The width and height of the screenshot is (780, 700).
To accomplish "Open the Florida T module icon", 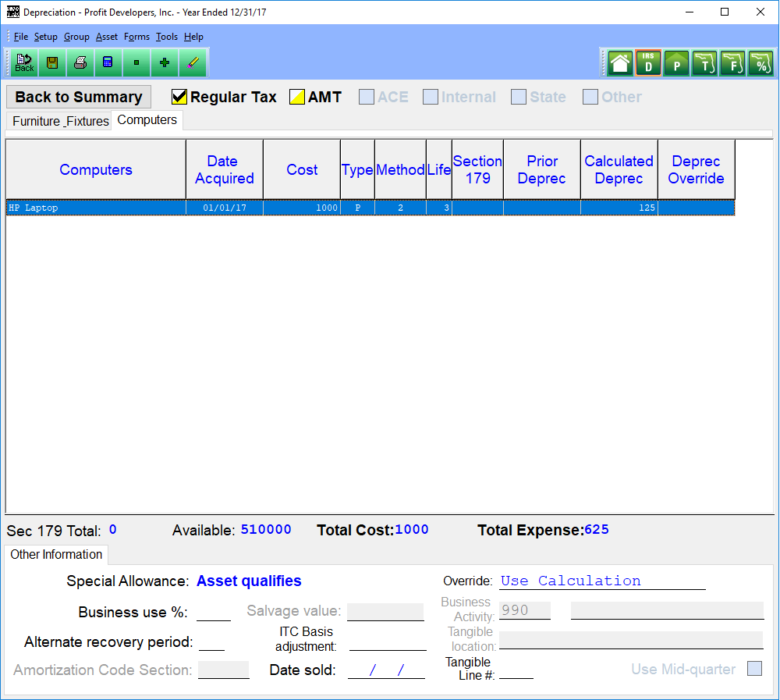I will [704, 63].
